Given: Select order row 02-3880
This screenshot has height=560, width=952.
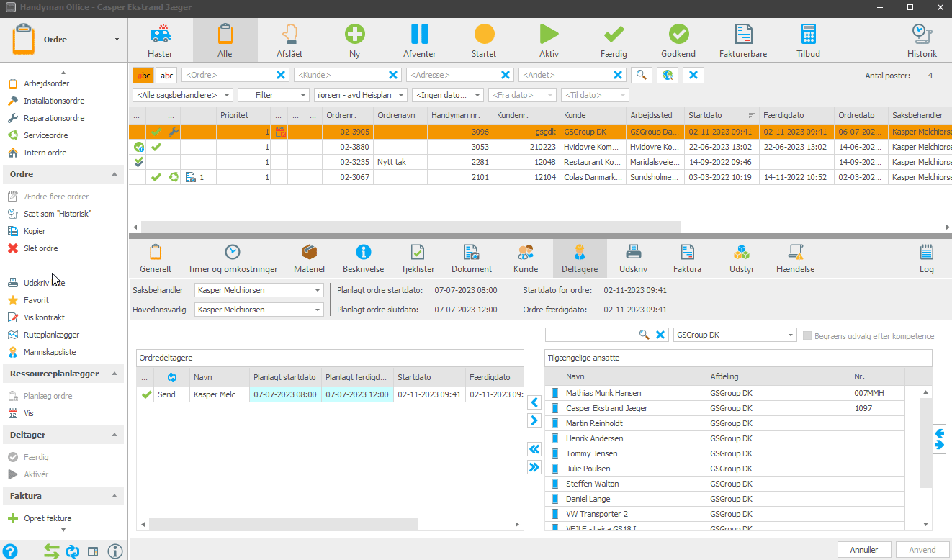Looking at the screenshot, I should pyautogui.click(x=540, y=147).
